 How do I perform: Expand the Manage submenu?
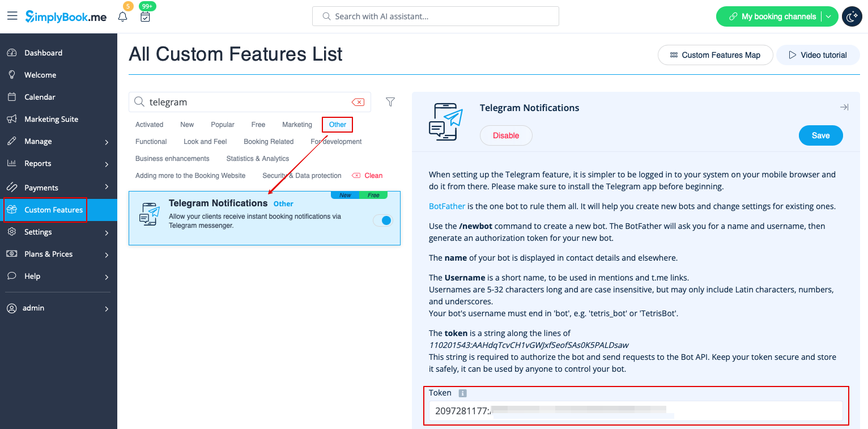click(107, 142)
